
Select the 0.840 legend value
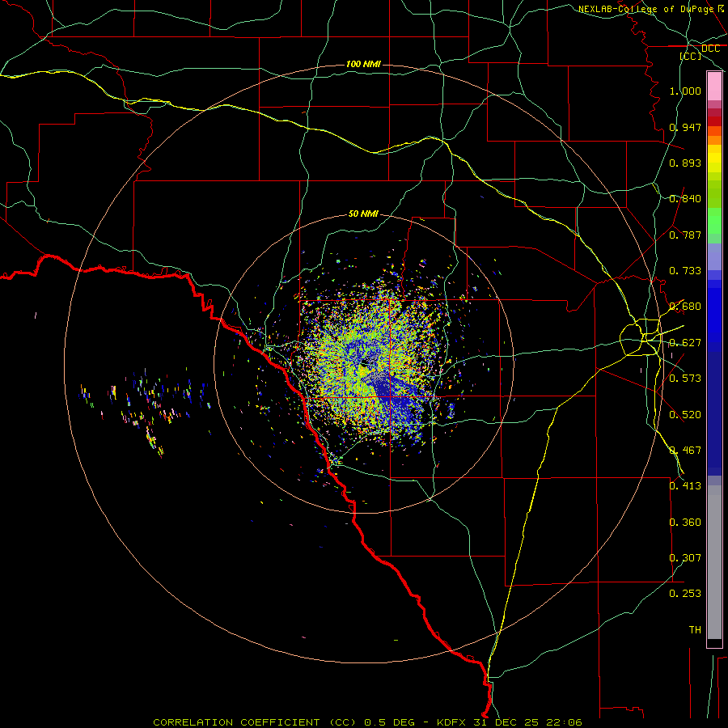click(x=685, y=199)
